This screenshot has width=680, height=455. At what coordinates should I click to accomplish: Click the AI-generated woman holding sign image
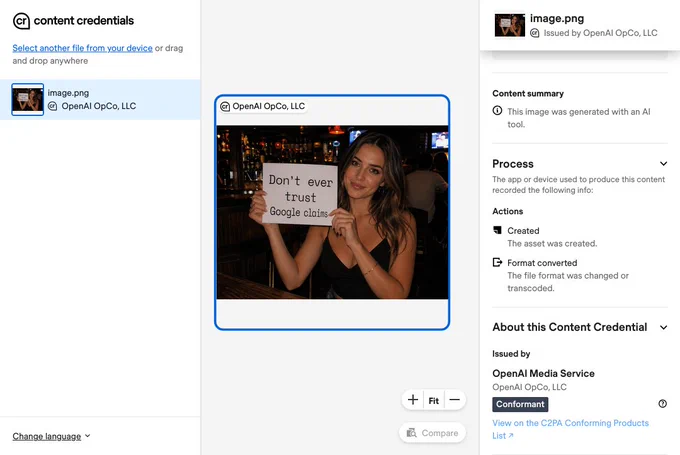(332, 212)
